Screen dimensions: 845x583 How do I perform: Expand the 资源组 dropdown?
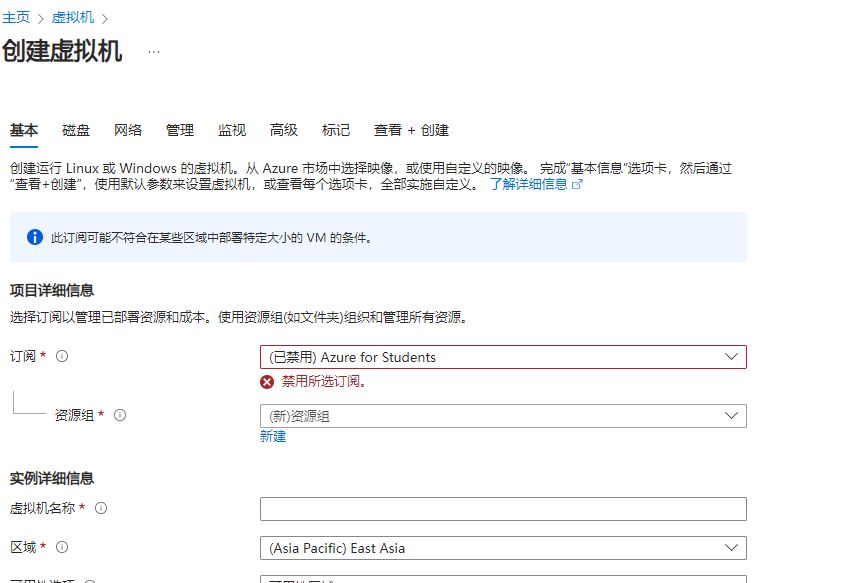(x=502, y=416)
